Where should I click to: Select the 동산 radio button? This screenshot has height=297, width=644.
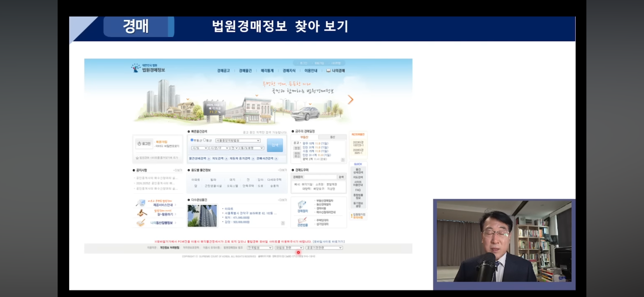pos(204,140)
